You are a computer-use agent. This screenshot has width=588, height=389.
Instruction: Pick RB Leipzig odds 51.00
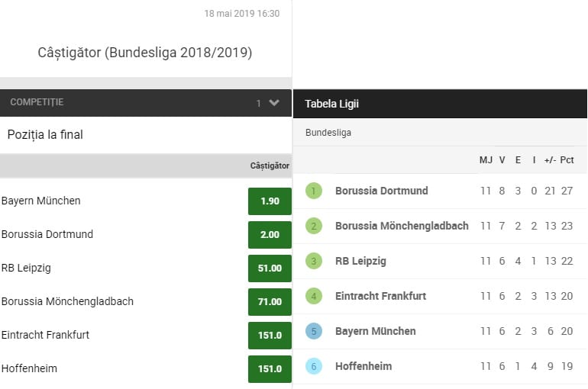270,268
